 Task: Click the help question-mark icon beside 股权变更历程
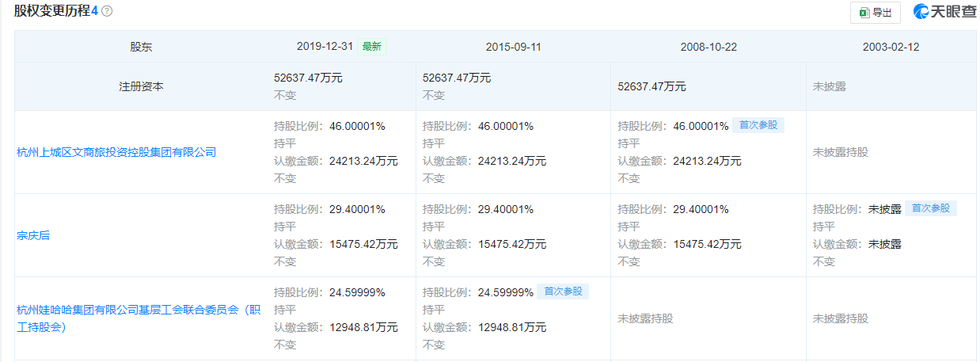pyautogui.click(x=107, y=12)
